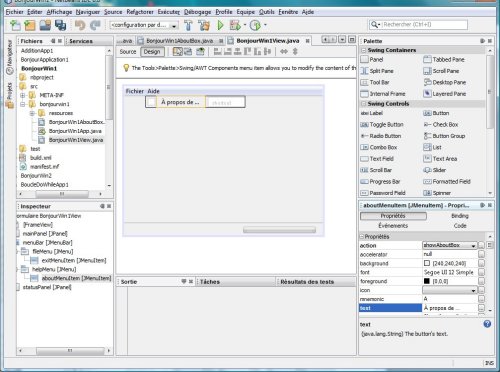Click the vertical resizability arrows icon
The image size is (500, 372).
[x=295, y=52]
